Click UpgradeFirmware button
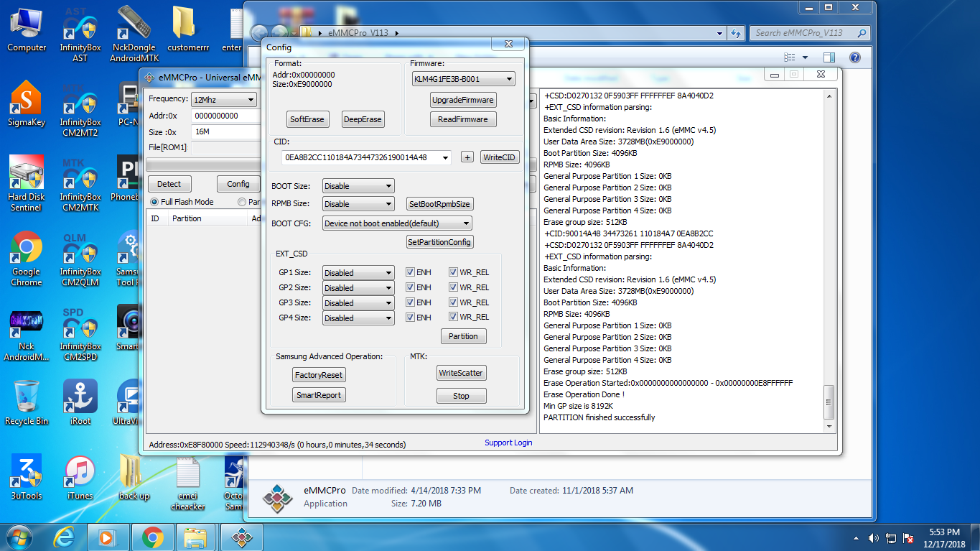 click(463, 100)
